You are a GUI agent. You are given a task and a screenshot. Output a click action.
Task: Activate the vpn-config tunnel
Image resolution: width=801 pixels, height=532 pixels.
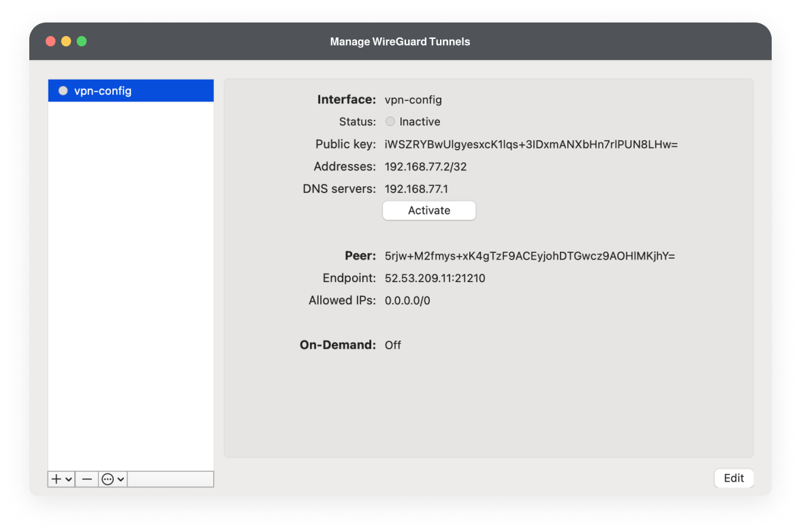(x=429, y=210)
